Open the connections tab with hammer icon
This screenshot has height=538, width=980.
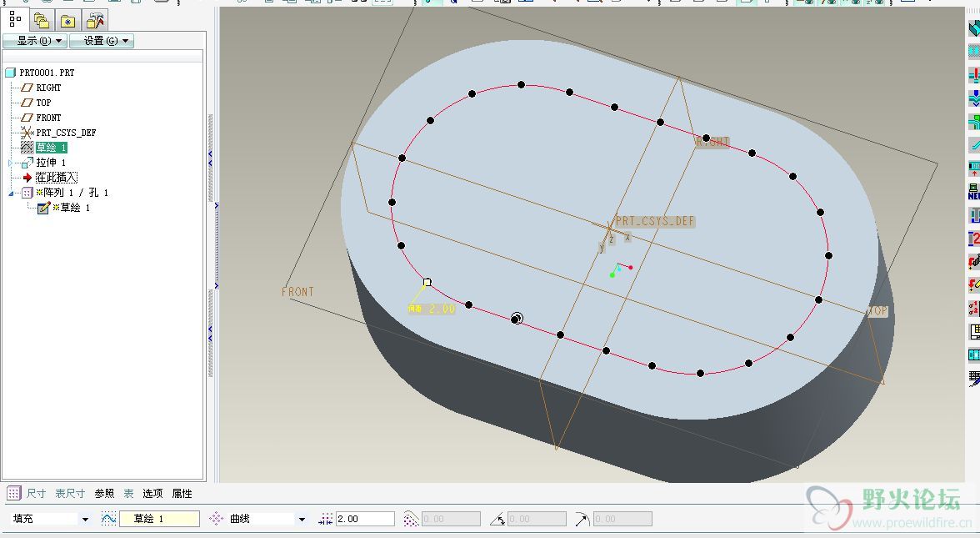[94, 22]
